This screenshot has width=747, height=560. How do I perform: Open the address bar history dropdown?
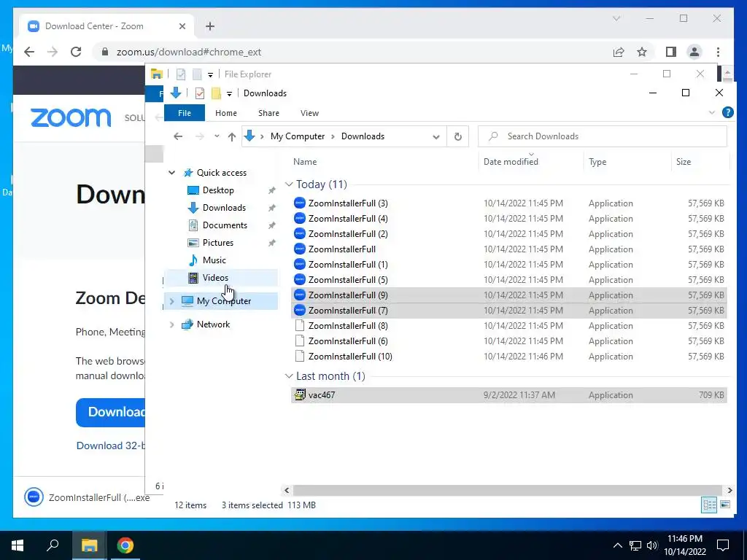click(x=436, y=136)
